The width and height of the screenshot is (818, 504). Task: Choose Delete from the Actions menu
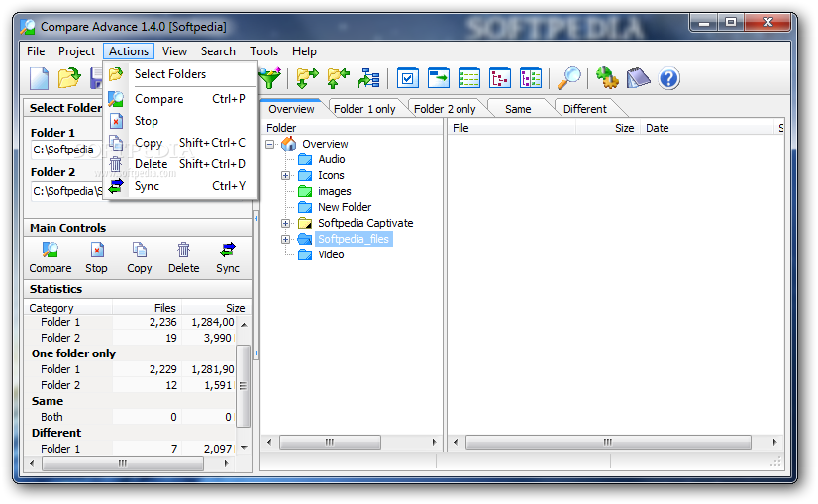click(181, 164)
